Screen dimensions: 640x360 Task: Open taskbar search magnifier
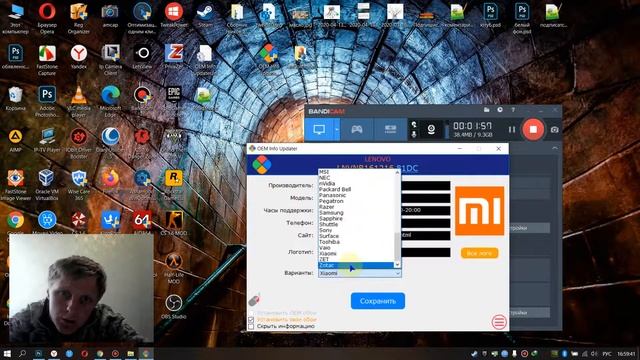tap(22, 353)
